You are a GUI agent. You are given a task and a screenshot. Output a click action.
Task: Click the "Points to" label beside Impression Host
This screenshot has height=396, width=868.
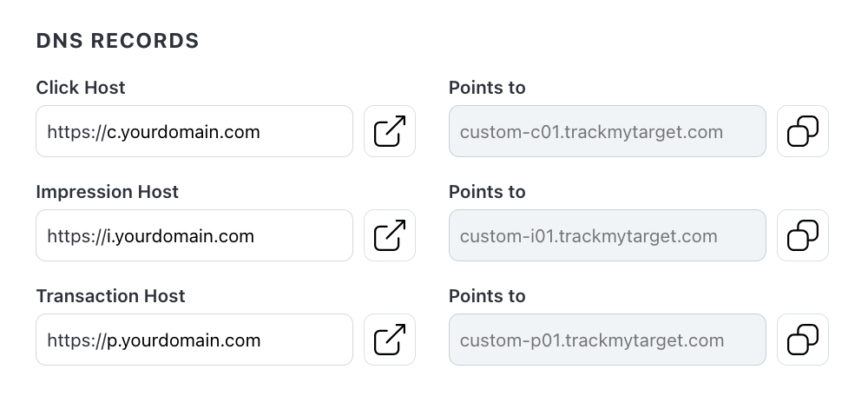pyautogui.click(x=487, y=192)
